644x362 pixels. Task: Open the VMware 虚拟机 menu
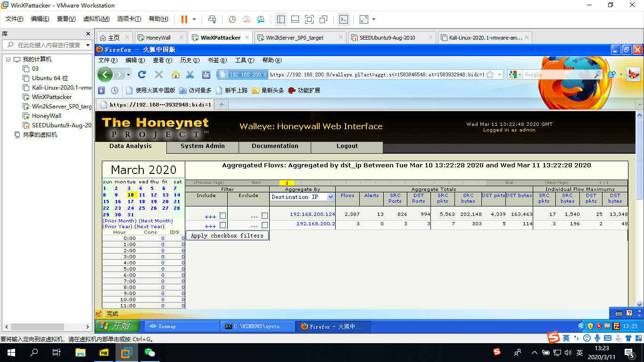pos(96,19)
